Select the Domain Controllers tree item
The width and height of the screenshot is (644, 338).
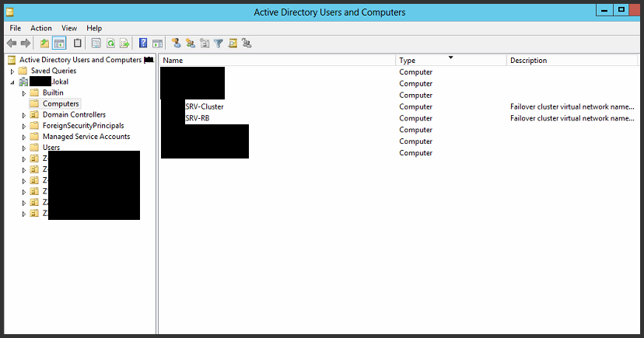(74, 114)
